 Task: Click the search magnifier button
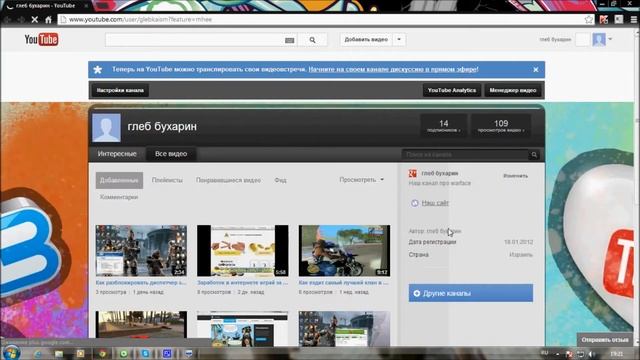312,40
